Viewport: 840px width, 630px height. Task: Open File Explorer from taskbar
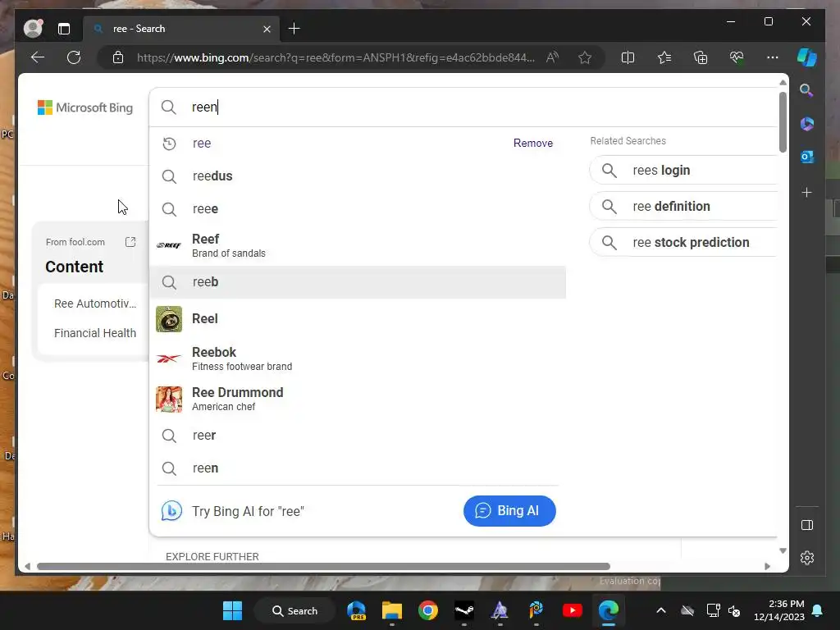point(391,610)
